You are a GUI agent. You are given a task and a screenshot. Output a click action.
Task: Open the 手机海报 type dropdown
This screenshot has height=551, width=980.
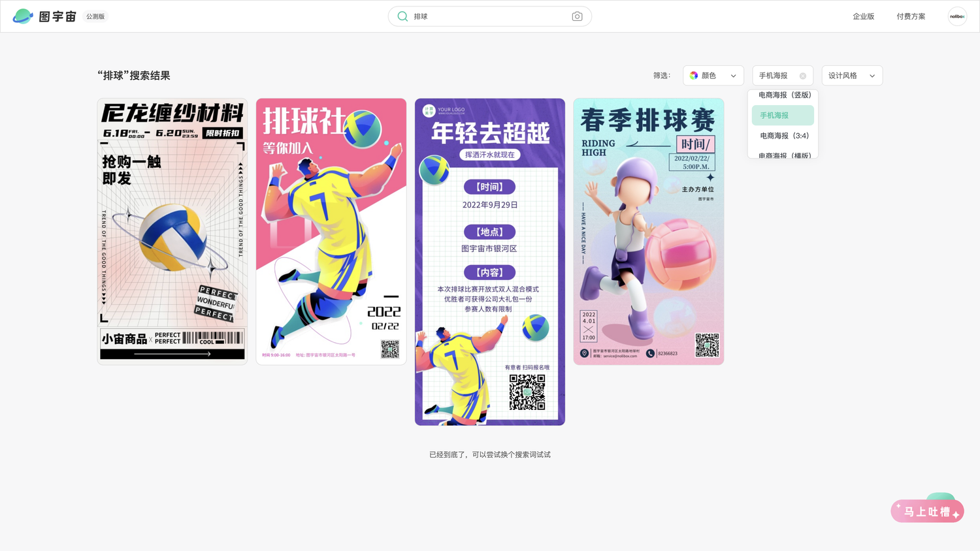(783, 76)
